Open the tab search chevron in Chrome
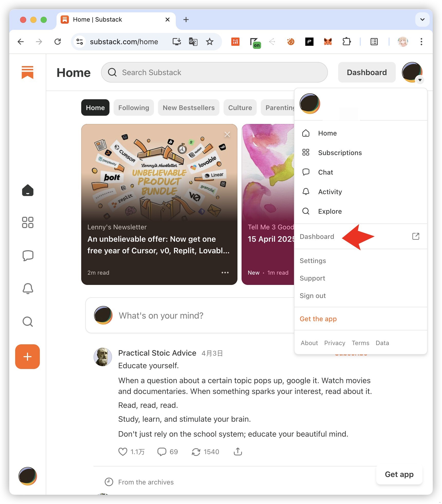The height and width of the screenshot is (504, 442). click(x=422, y=20)
